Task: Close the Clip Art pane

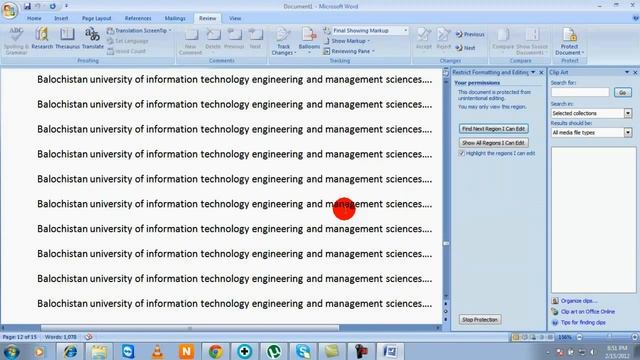Action: (636, 72)
